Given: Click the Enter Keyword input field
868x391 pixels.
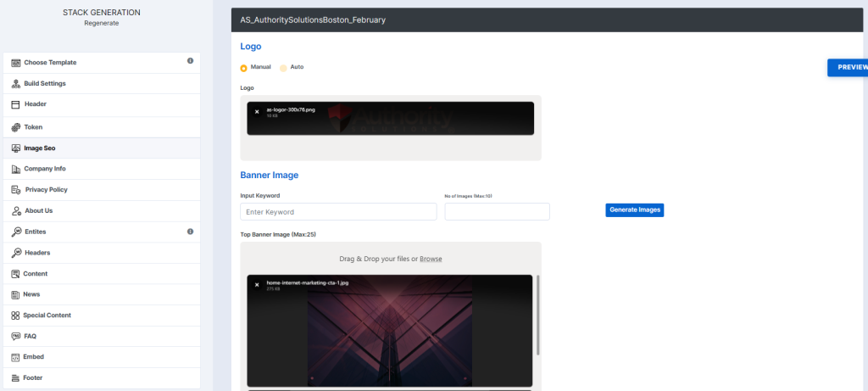Looking at the screenshot, I should tap(338, 211).
